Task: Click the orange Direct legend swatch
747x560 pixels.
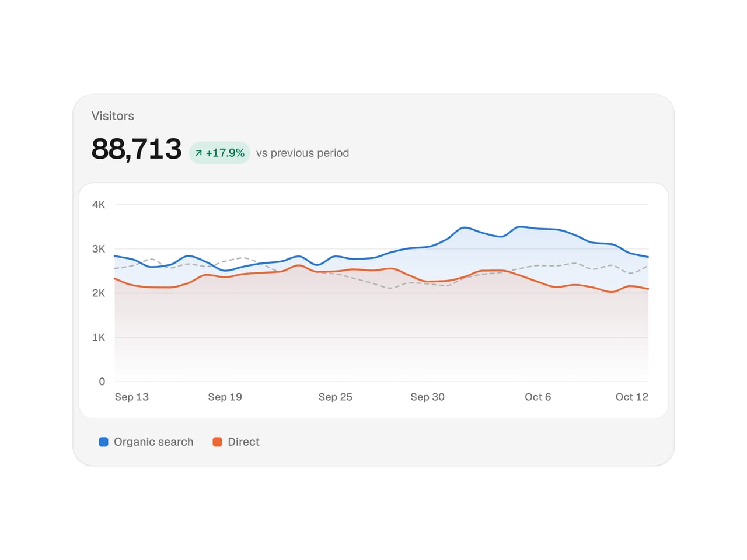Action: [217, 442]
